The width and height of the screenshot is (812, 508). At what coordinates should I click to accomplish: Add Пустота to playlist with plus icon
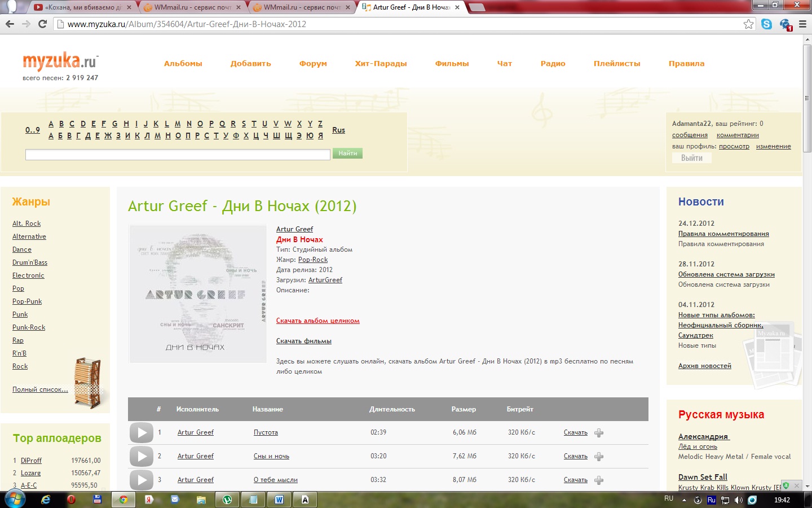tap(599, 433)
